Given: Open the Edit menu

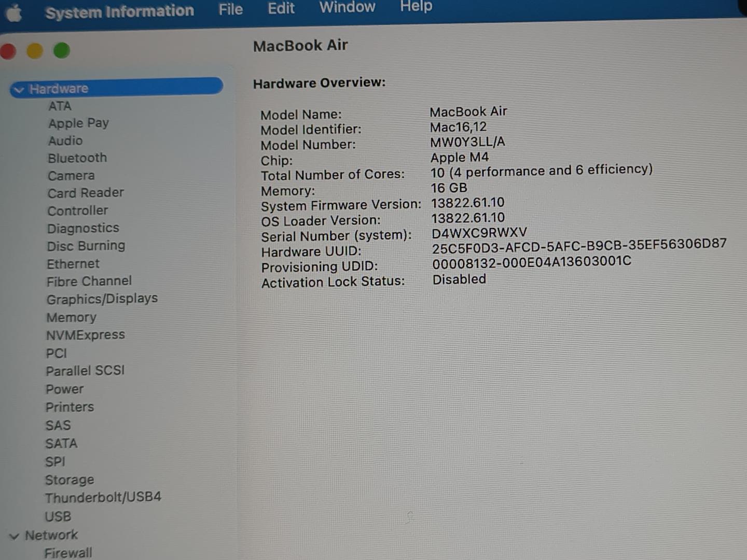Looking at the screenshot, I should 281,8.
